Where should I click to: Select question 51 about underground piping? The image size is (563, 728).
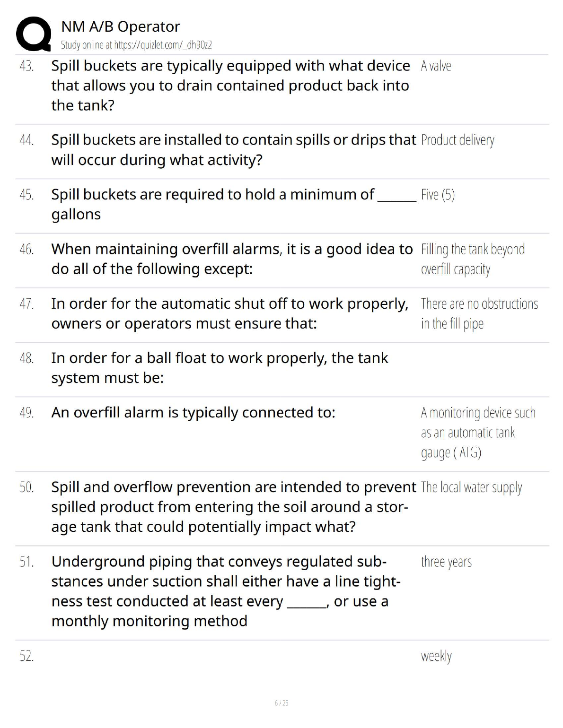point(226,591)
